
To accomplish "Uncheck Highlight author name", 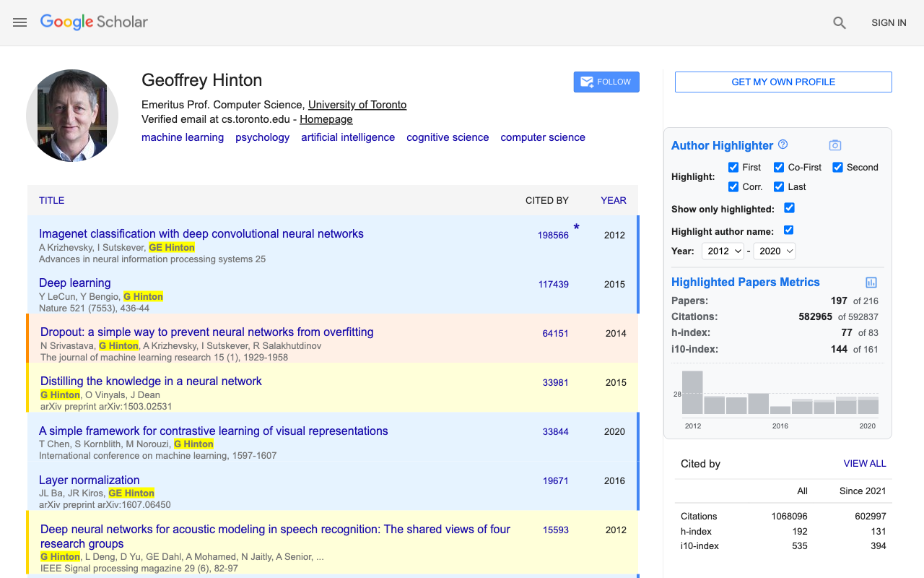I will (x=788, y=230).
